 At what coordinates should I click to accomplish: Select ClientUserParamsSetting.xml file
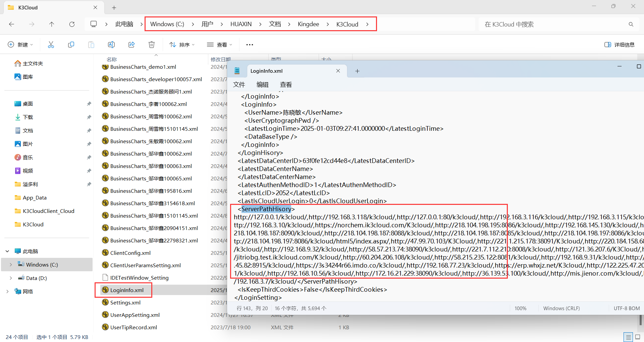coord(145,265)
